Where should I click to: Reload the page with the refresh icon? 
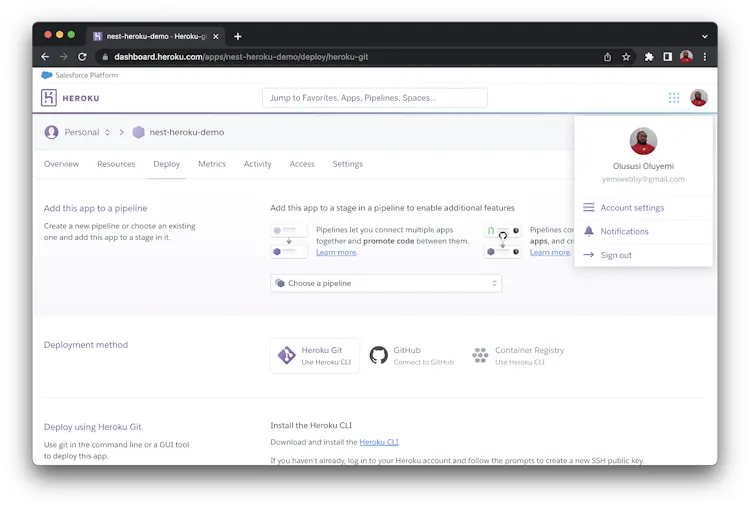coord(82,57)
